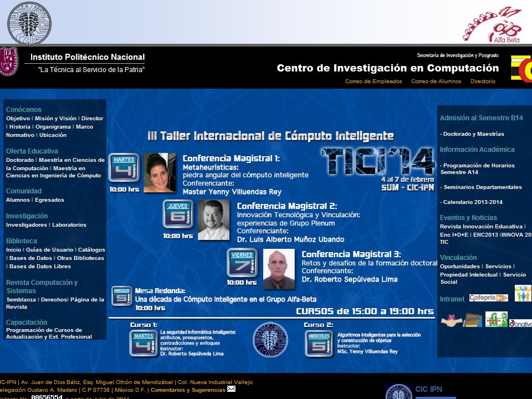Open the Oferta Educativa section

click(32, 151)
